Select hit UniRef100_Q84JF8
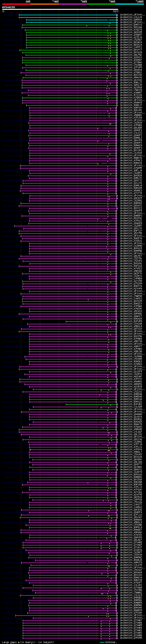146x644 pixels. point(131,140)
